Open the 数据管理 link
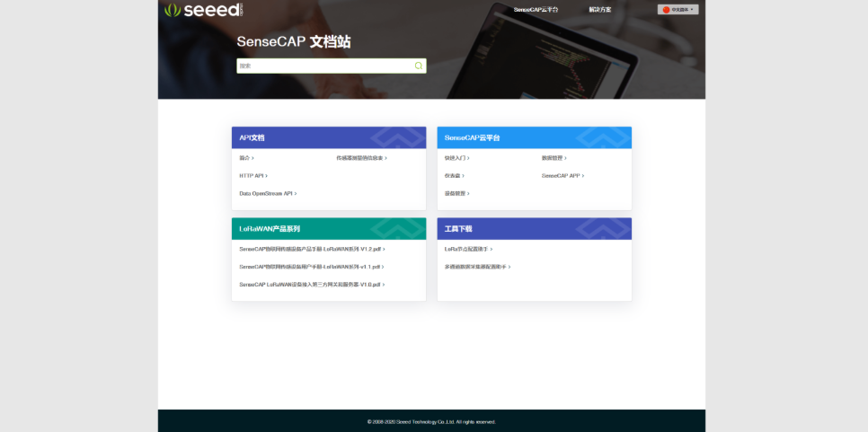This screenshot has width=868, height=432. tap(554, 158)
